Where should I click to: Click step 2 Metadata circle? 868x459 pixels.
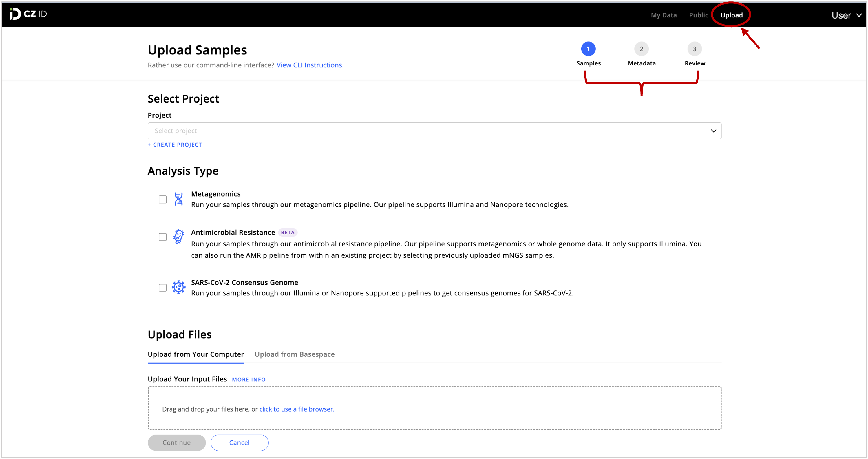point(641,49)
